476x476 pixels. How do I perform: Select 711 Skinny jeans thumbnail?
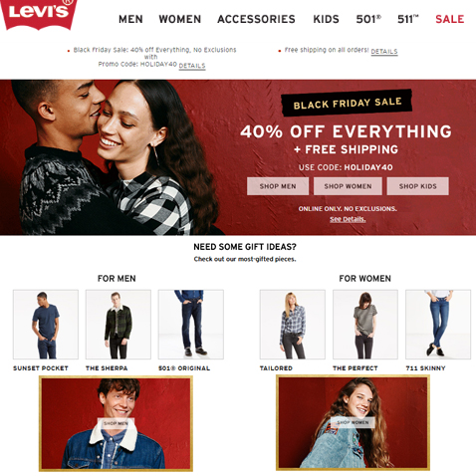tap(438, 325)
